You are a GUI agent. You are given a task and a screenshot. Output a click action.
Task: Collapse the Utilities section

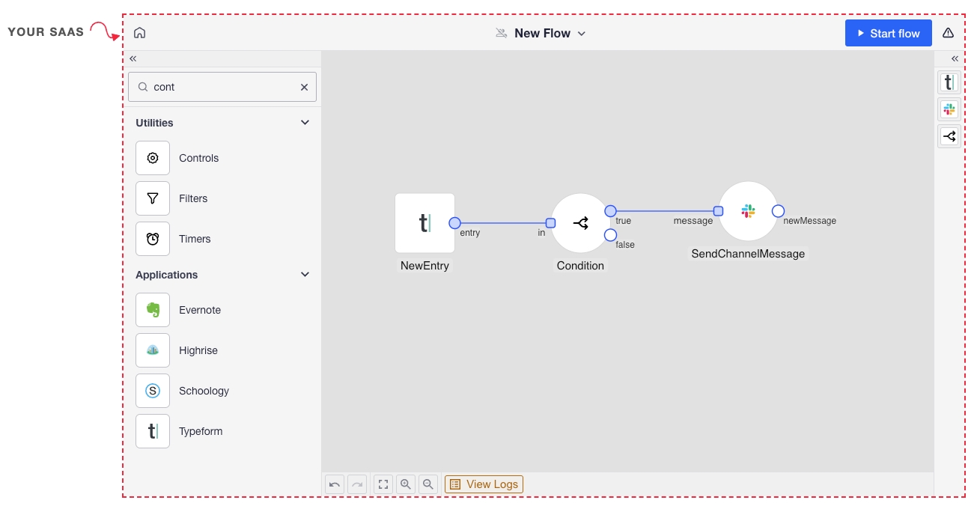[x=305, y=123]
